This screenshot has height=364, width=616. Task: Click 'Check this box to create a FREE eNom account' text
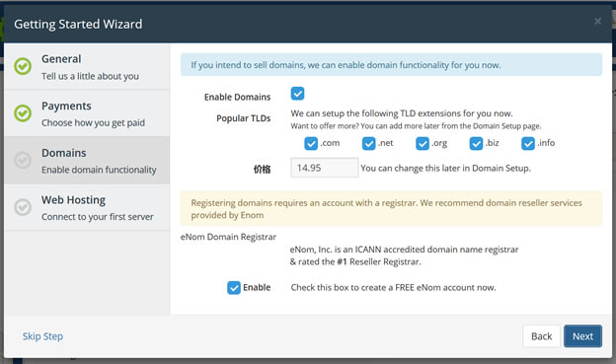pos(393,287)
